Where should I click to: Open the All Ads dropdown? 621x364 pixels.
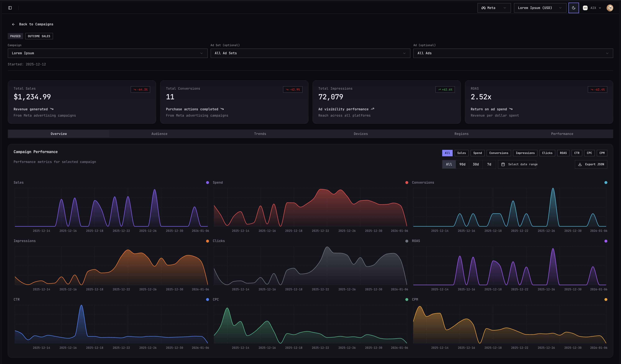click(x=513, y=53)
